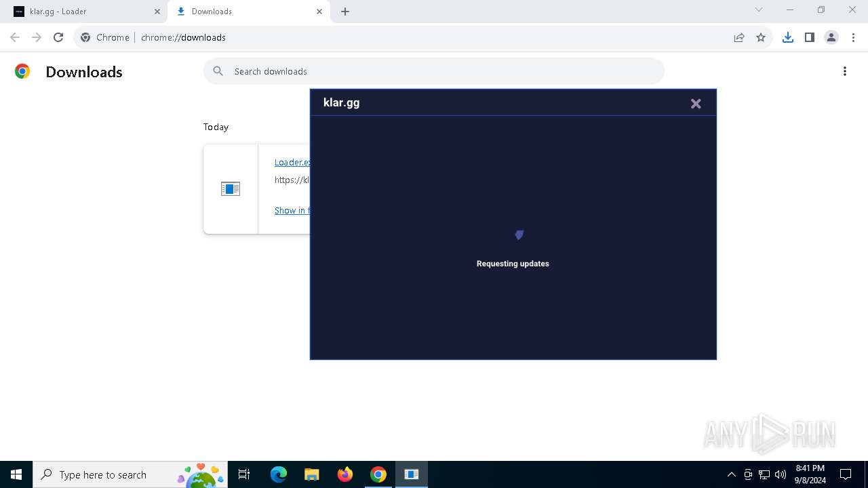Open File Explorer from taskbar

pos(311,474)
